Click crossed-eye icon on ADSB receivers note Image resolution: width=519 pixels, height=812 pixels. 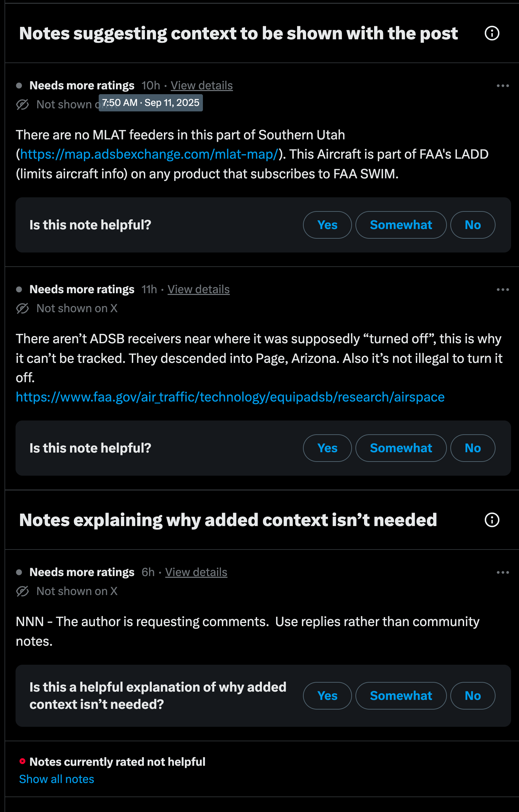(x=22, y=308)
